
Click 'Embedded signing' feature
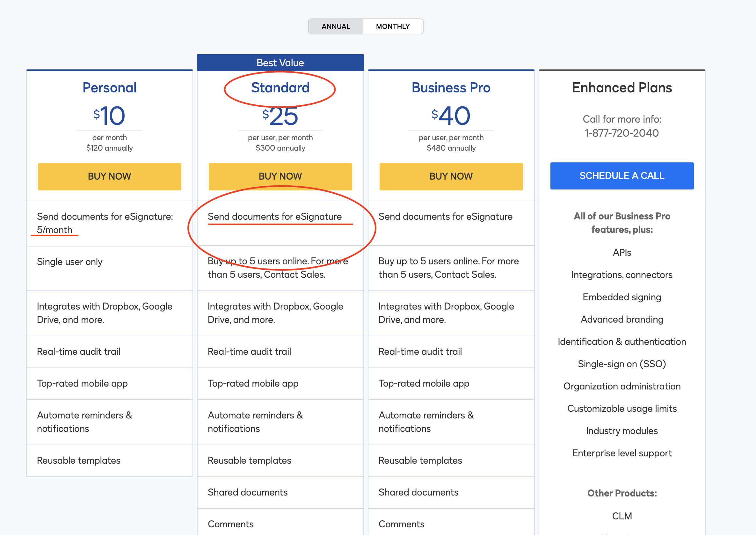point(622,297)
